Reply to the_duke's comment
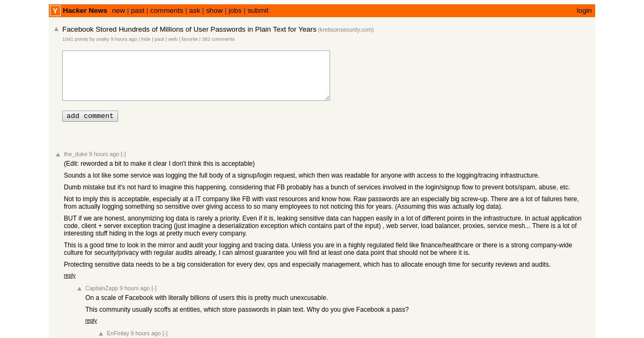Viewport: 644px width, 338px height. [70, 276]
